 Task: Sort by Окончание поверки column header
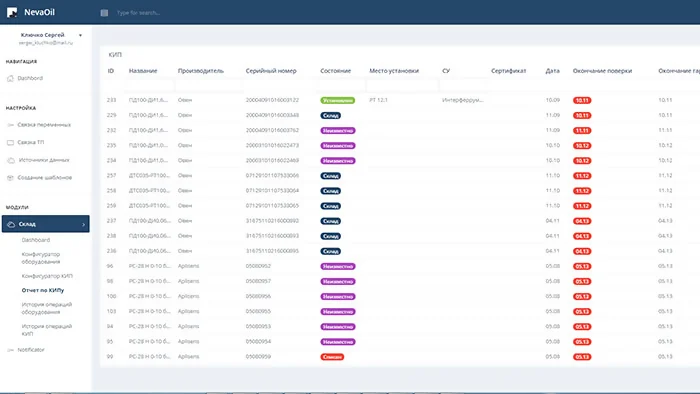click(x=602, y=71)
